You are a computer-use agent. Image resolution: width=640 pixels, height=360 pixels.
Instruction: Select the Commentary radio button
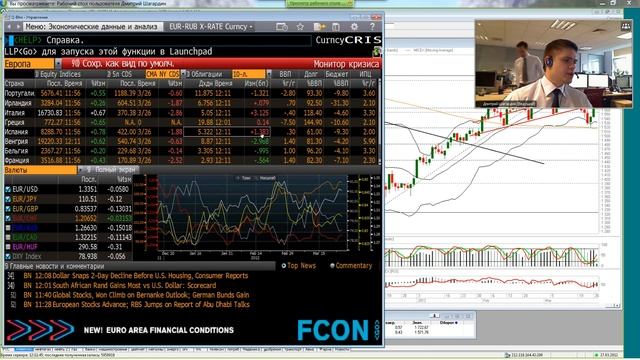coord(332,266)
